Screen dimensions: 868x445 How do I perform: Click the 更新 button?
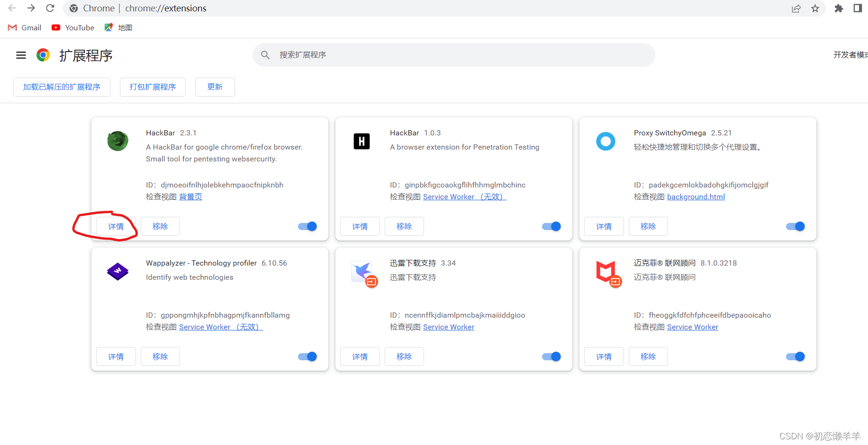pos(215,87)
